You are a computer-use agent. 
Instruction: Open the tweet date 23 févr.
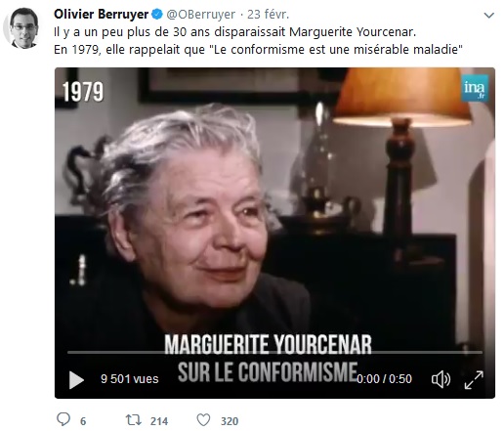[x=268, y=15]
